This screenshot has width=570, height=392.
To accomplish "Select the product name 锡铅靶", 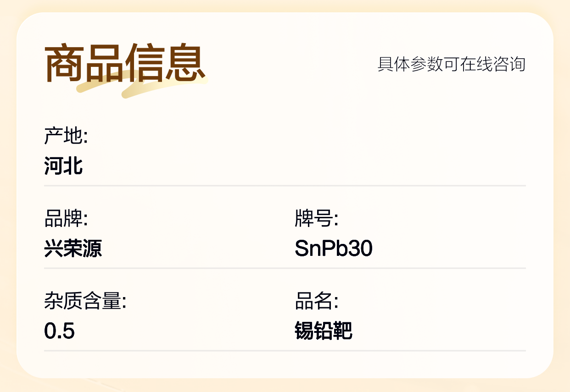I will click(324, 331).
